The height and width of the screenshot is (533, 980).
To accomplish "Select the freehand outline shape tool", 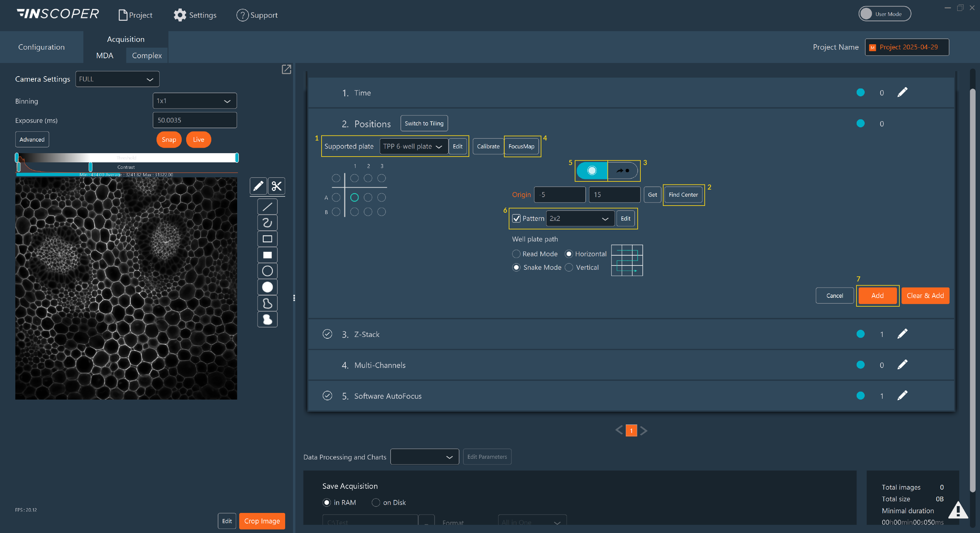I will point(267,304).
